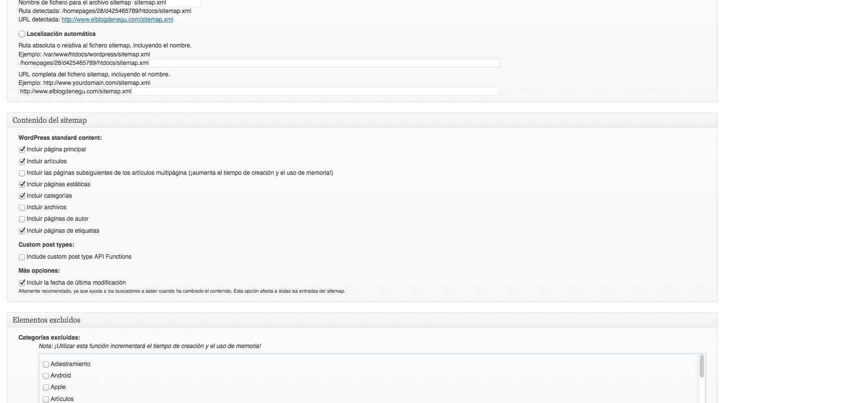Click the full sitemap URL input field
Image resolution: width=868 pixels, height=403 pixels.
259,91
